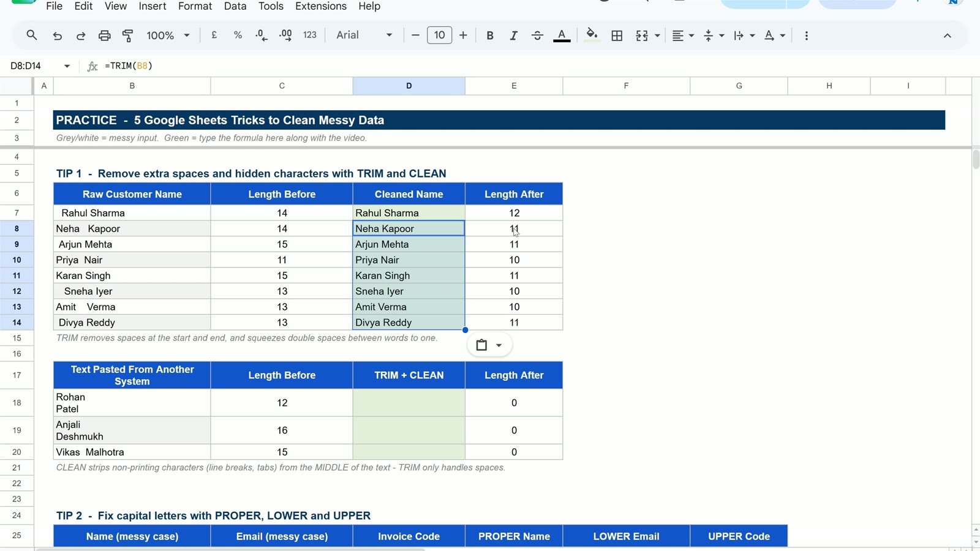Click the 'Amit Verma' raw name cell

coord(132,307)
